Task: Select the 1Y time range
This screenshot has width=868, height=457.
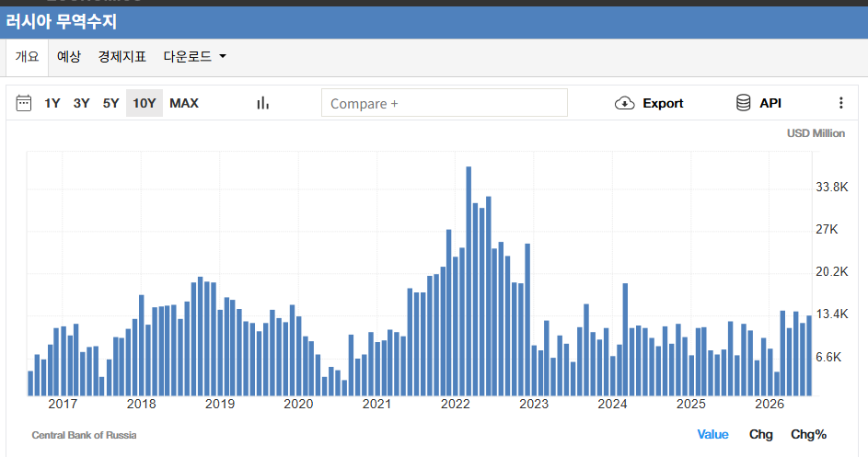Action: coord(52,103)
